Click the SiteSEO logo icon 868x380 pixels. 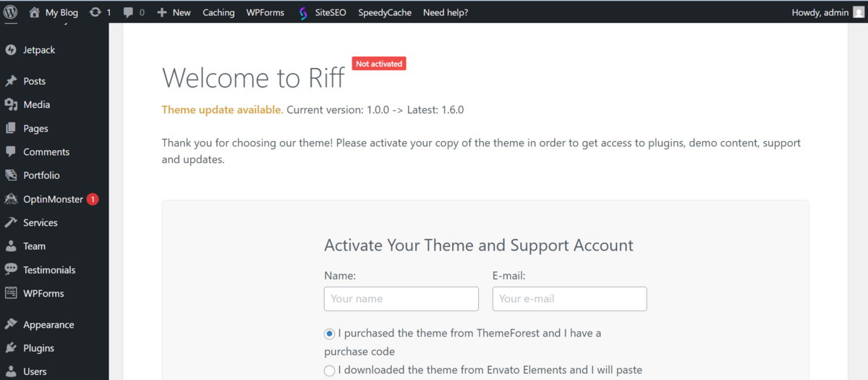(x=303, y=12)
